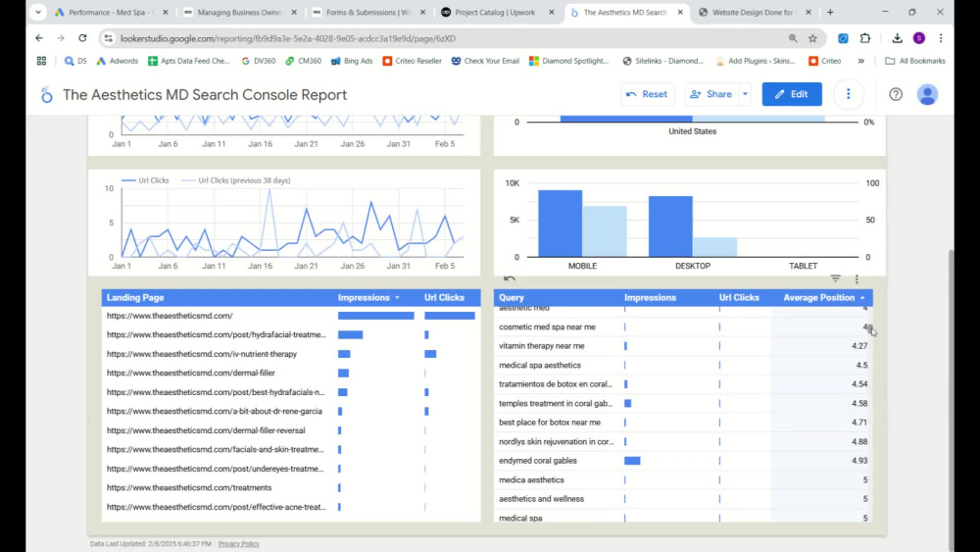Click the Reset button
Screen dimensions: 980x552
click(647, 94)
